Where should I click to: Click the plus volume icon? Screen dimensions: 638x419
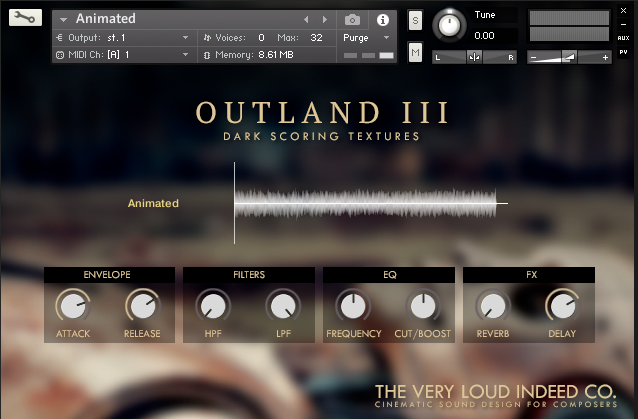[x=605, y=57]
